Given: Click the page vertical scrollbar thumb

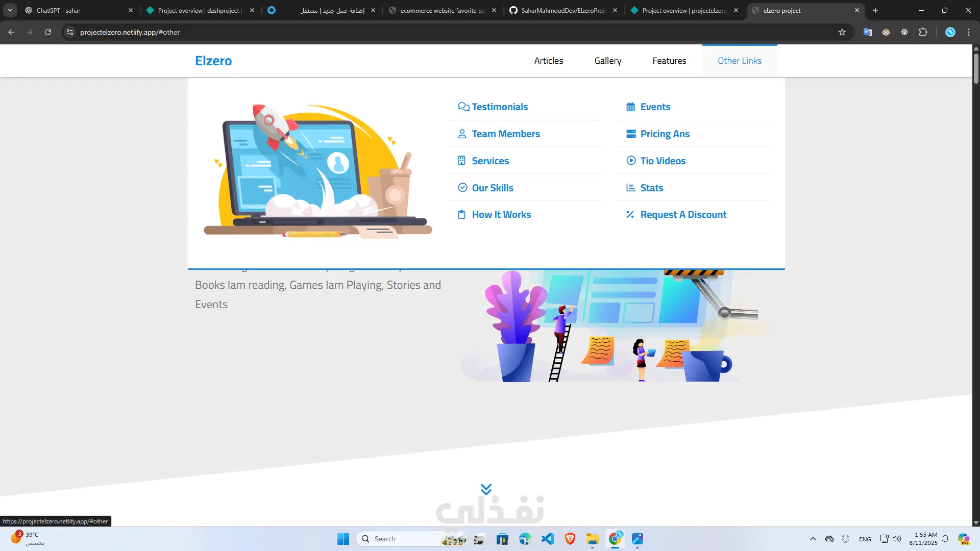Looking at the screenshot, I should [975, 69].
